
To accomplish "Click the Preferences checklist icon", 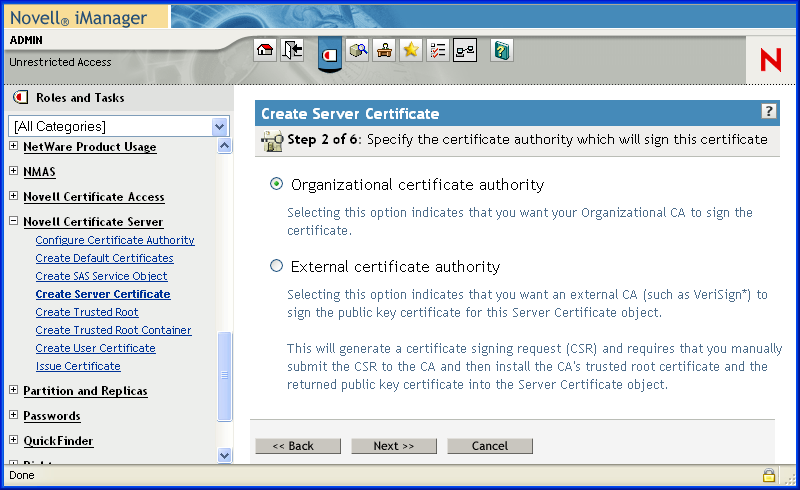I will 438,50.
